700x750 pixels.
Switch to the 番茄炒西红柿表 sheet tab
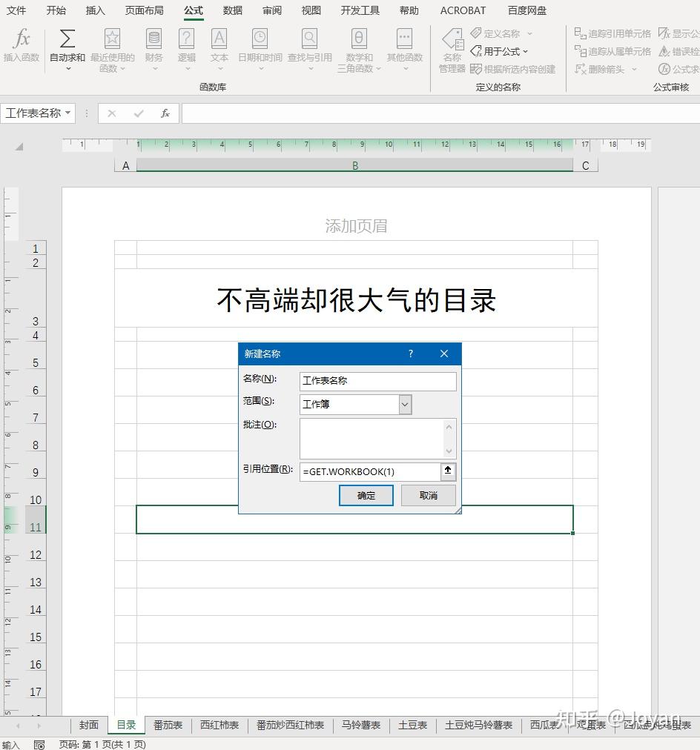[290, 725]
